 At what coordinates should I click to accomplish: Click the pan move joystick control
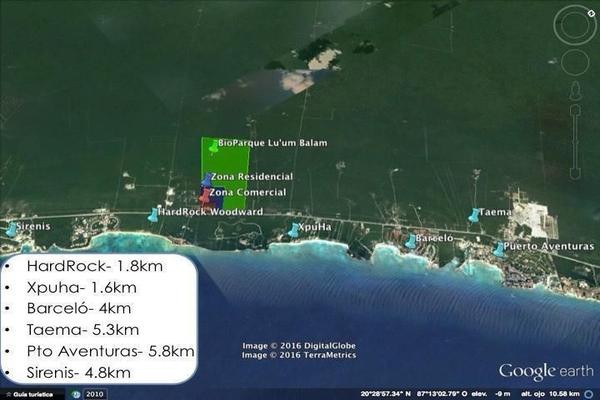coord(575,63)
